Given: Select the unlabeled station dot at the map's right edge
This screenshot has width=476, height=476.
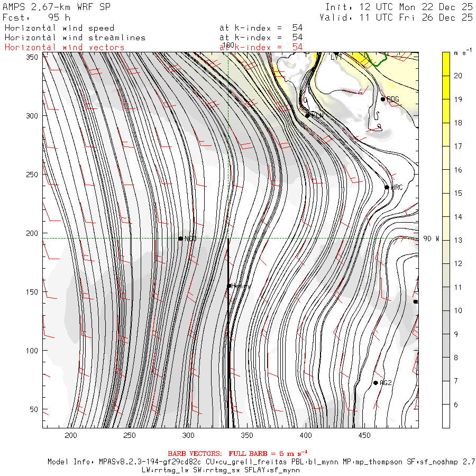Looking at the screenshot, I should pos(416,301).
